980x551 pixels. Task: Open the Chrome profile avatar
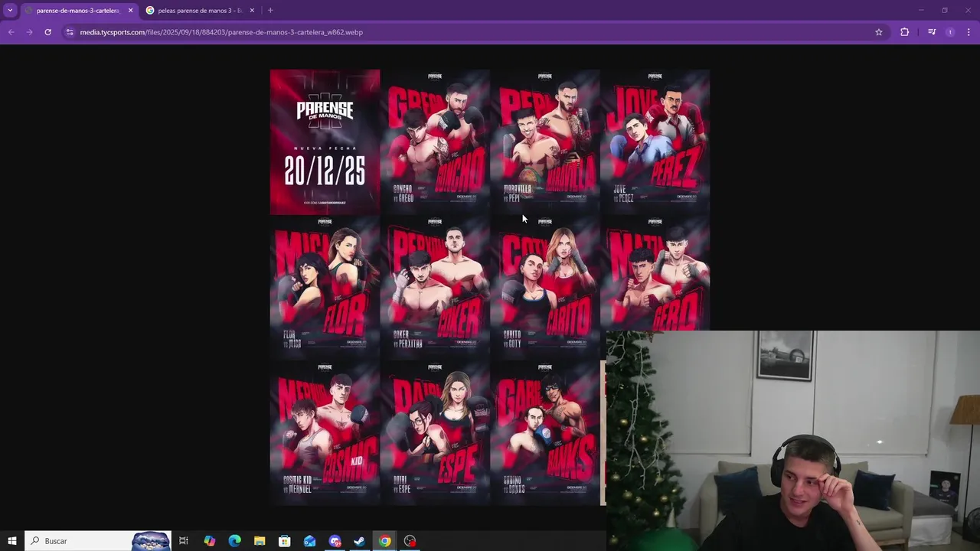pos(950,32)
